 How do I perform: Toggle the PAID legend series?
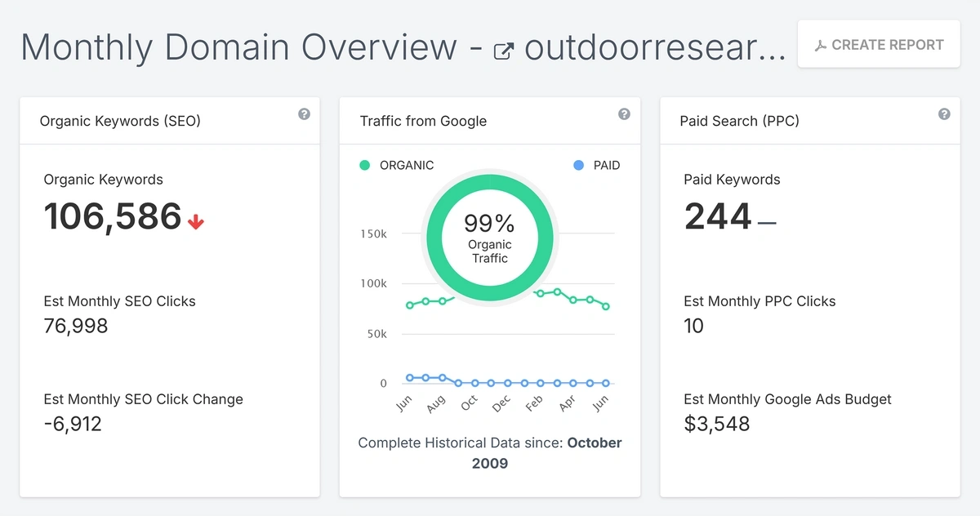[x=597, y=165]
